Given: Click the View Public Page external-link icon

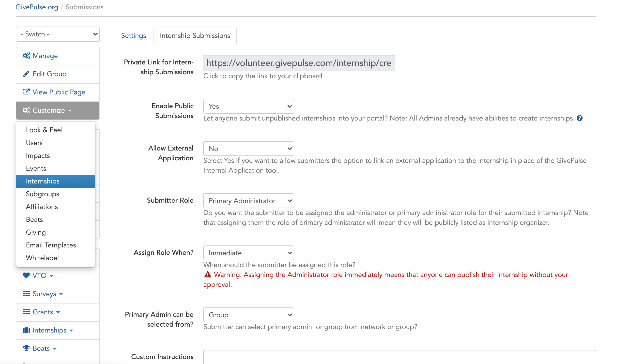Looking at the screenshot, I should [x=26, y=92].
